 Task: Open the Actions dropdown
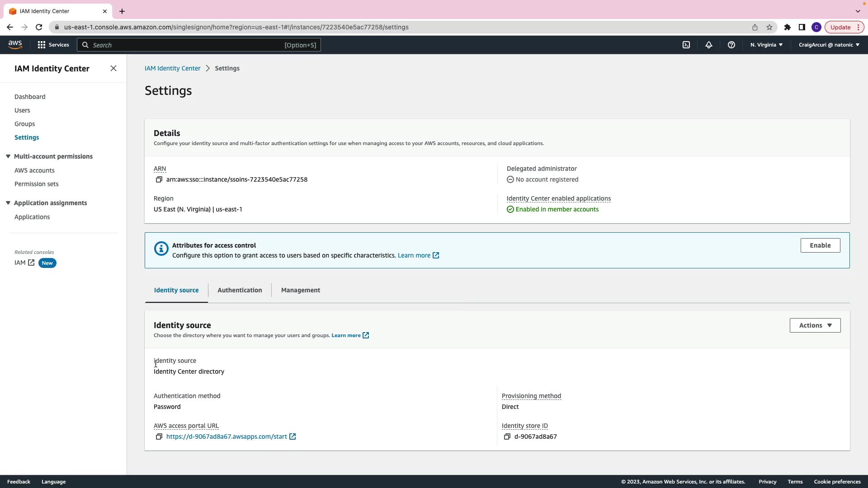[x=815, y=325]
